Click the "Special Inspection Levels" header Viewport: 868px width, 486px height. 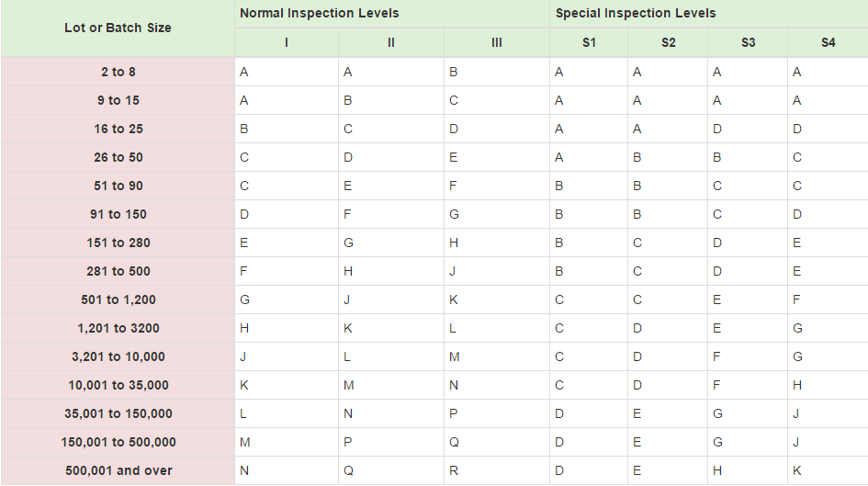(636, 14)
